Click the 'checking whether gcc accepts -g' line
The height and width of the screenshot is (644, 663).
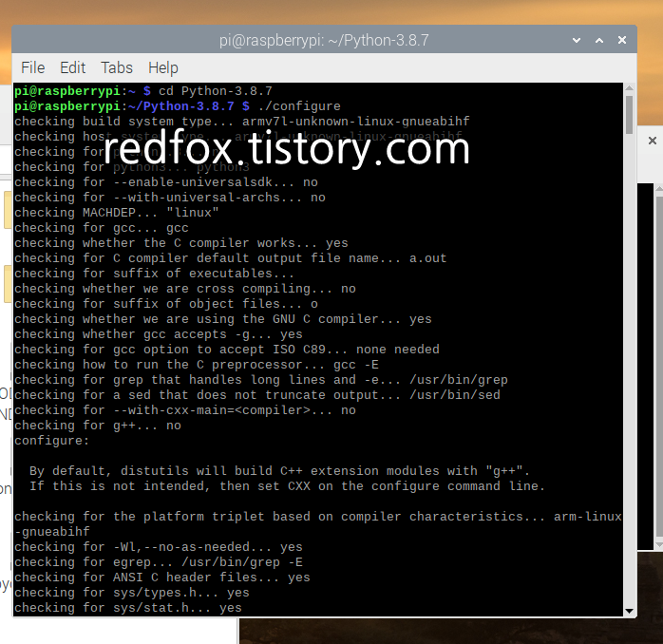tap(159, 334)
